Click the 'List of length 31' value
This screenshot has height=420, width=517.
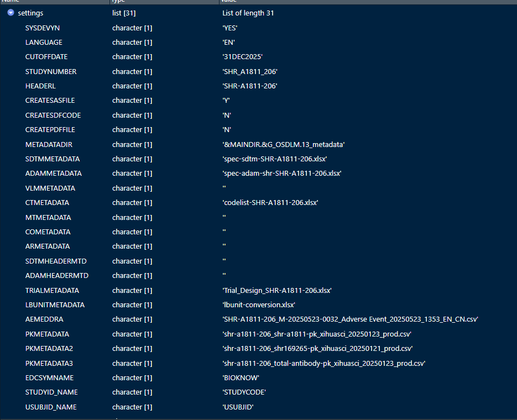(248, 13)
